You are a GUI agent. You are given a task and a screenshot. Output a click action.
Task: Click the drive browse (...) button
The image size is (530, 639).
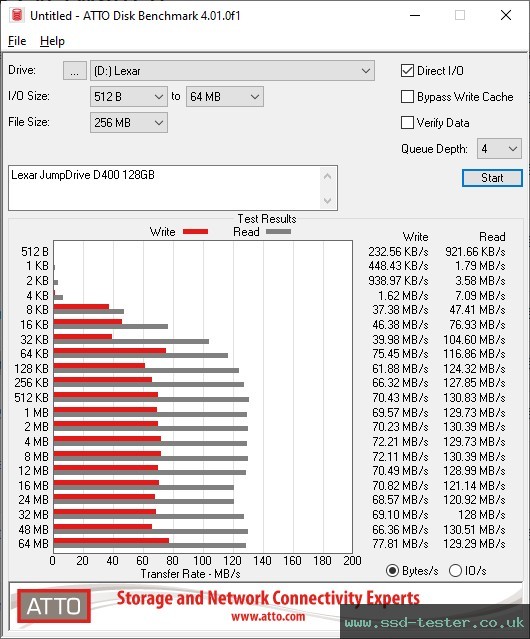[75, 71]
